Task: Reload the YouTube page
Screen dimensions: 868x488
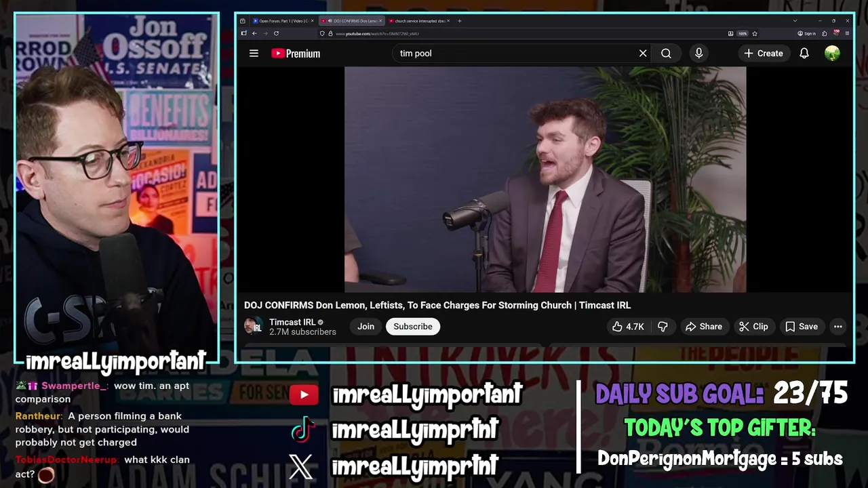Action: [276, 33]
